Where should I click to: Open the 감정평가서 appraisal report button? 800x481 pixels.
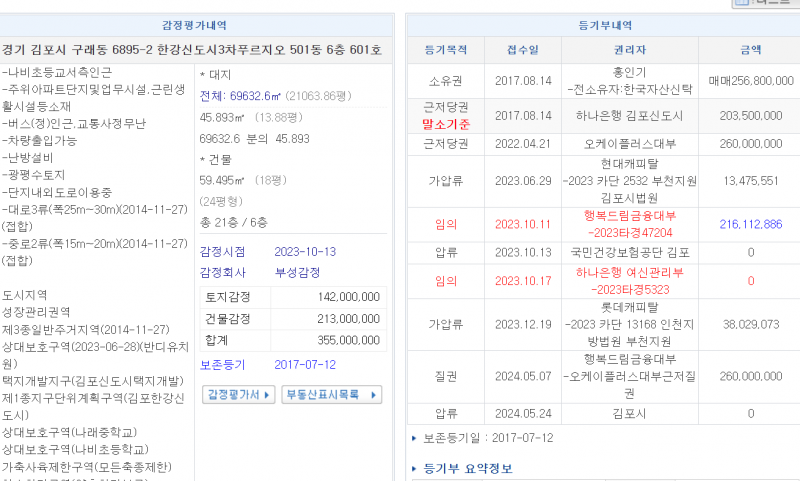[x=238, y=395]
